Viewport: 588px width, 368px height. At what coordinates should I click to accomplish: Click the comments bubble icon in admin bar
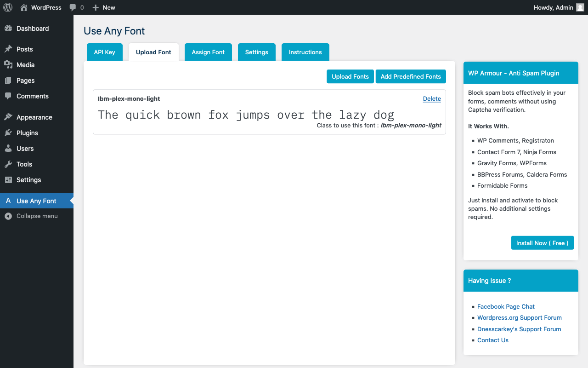(73, 7)
